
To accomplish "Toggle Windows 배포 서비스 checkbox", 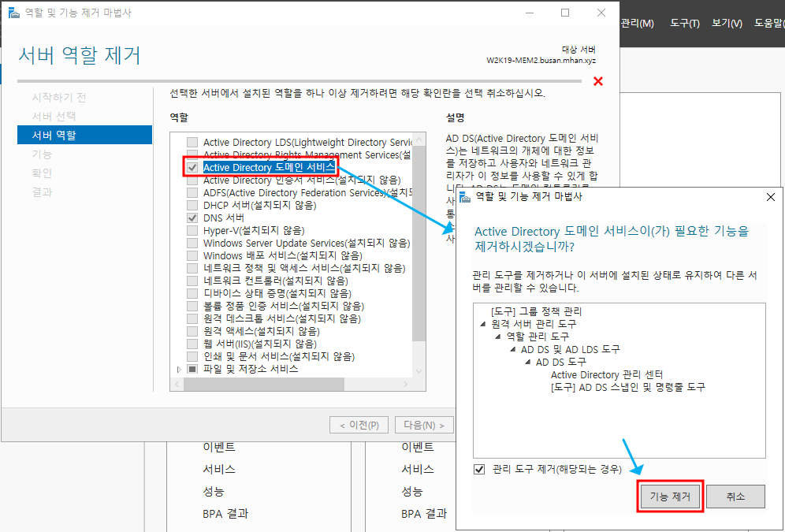I will click(192, 255).
